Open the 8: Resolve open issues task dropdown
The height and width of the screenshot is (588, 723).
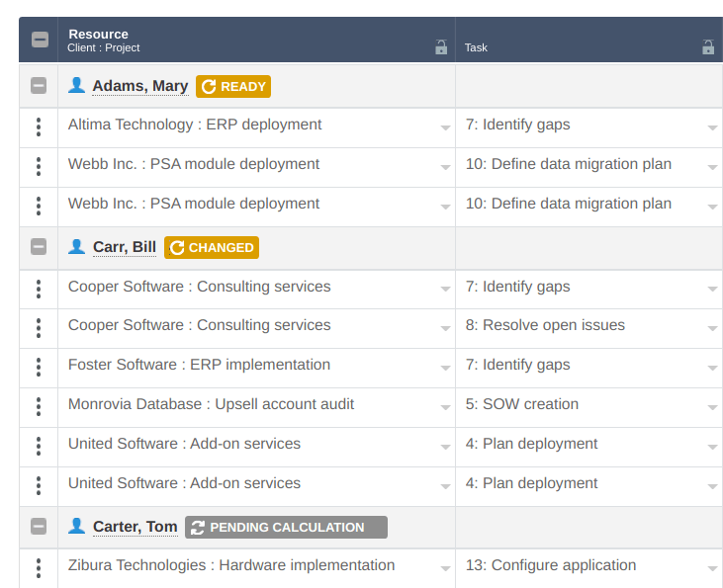(712, 328)
